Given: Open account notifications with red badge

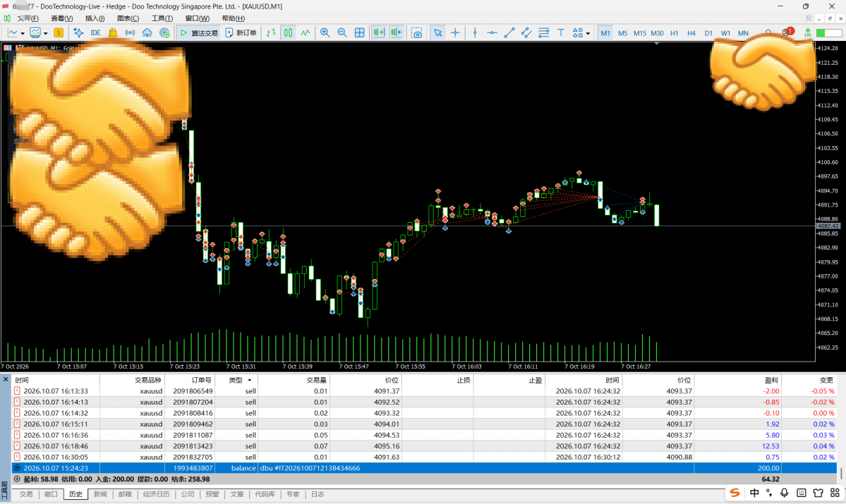Looking at the screenshot, I should pos(787,32).
